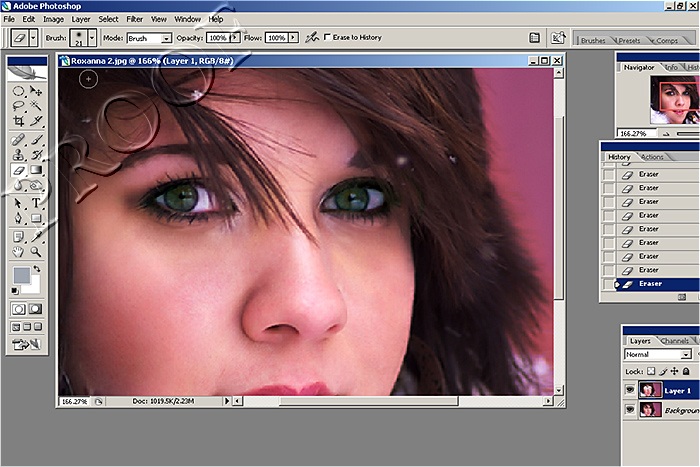Viewport: 700px width, 467px height.
Task: Open the tool preset picker arrow
Action: 33,38
